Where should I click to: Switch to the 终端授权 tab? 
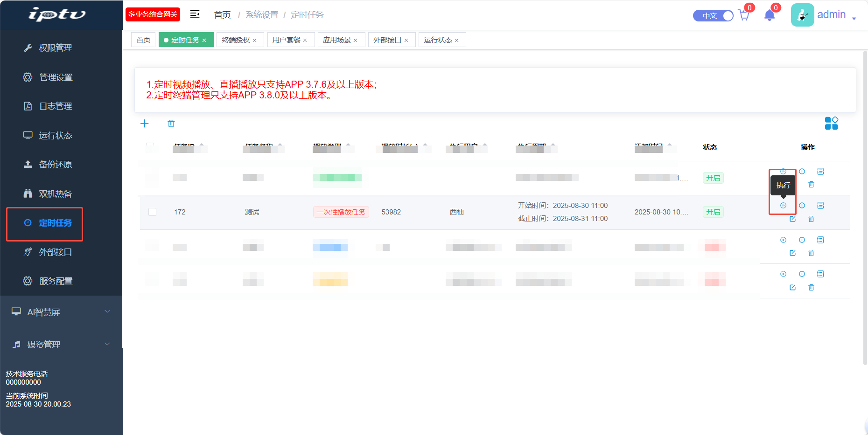coord(236,40)
